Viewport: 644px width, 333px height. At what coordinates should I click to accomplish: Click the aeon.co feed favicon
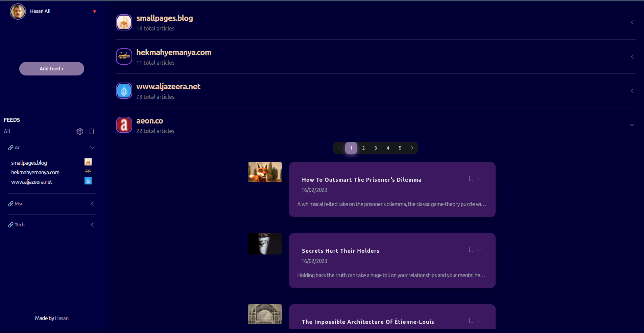[124, 125]
